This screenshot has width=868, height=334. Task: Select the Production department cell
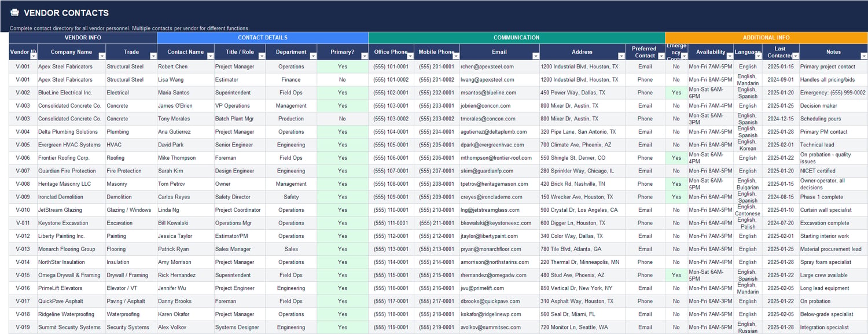[x=291, y=119]
